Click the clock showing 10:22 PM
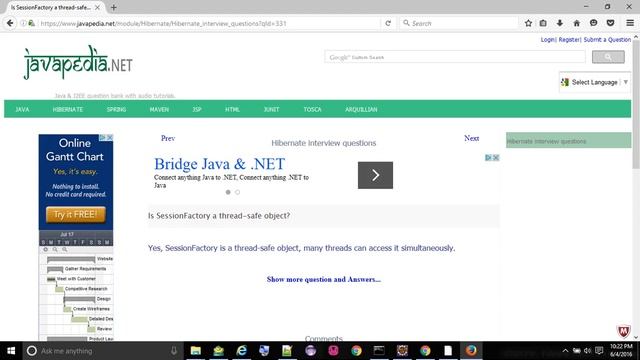The image size is (640, 360). click(621, 351)
